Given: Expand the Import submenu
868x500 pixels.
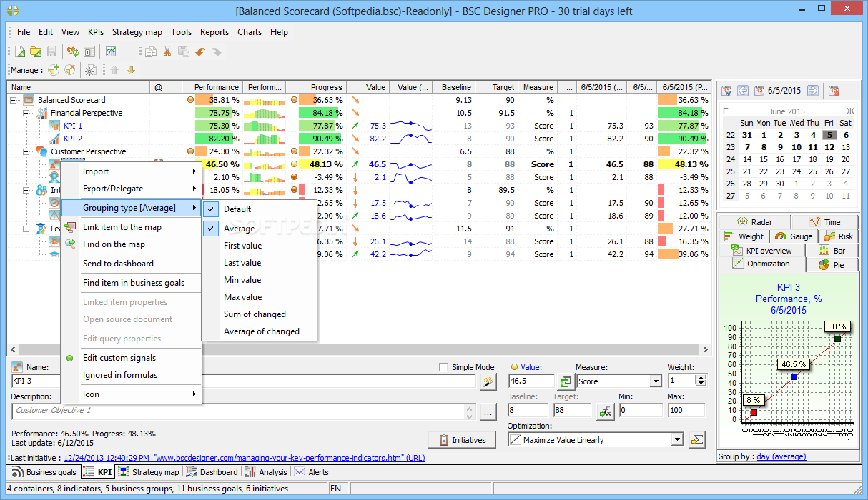Looking at the screenshot, I should pyautogui.click(x=132, y=171).
